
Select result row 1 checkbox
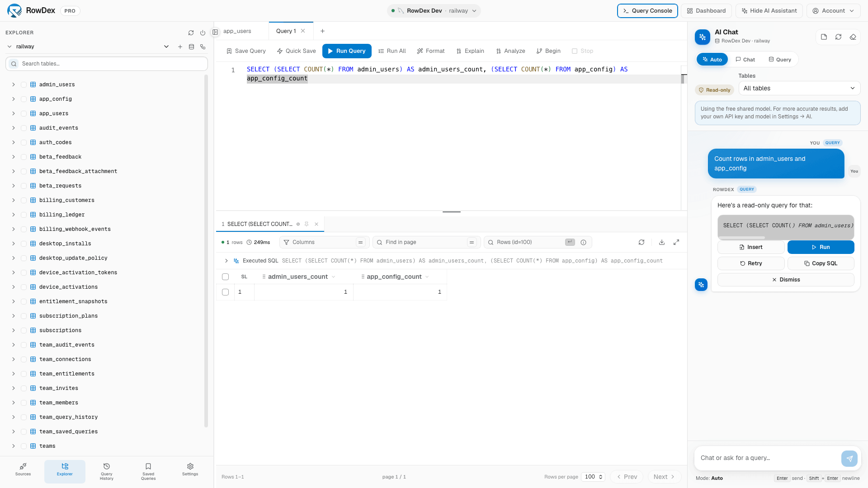click(x=225, y=292)
